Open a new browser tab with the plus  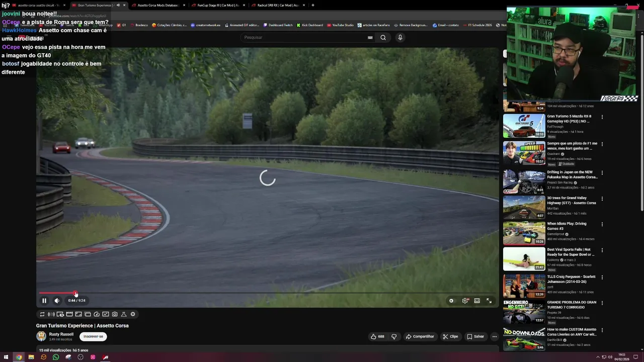pyautogui.click(x=313, y=5)
